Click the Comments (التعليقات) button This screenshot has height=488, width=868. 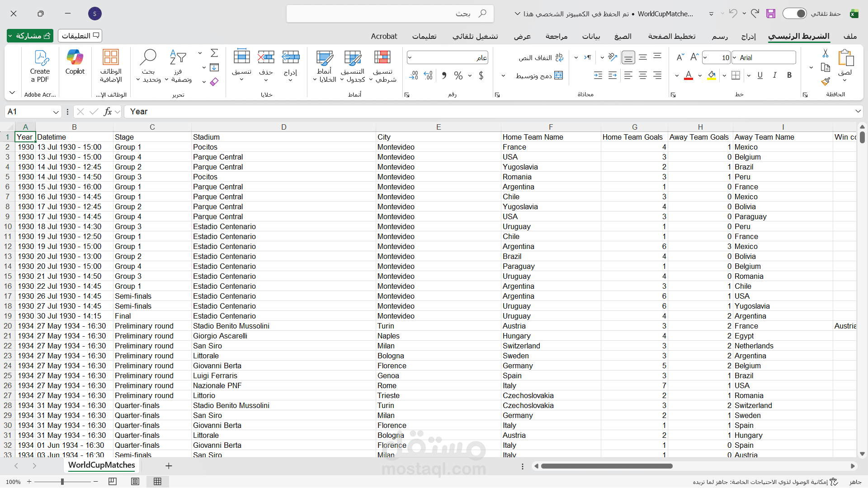[80, 36]
